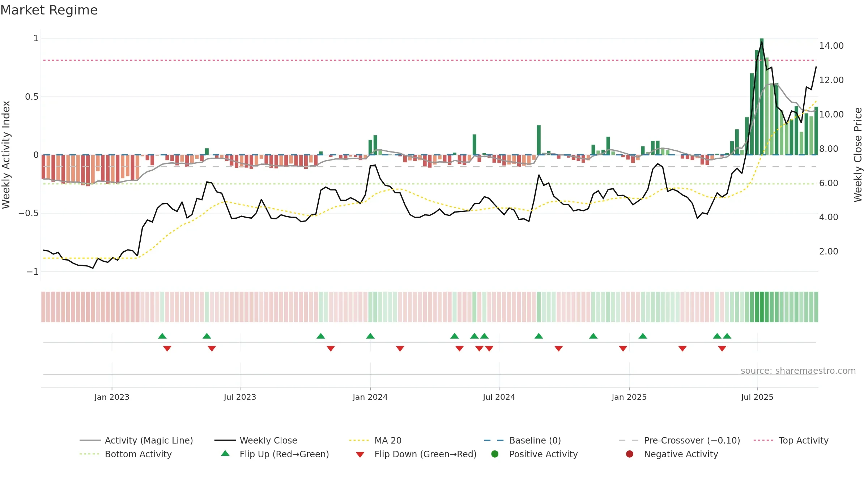
Task: Click the 2.00 price axis tick
Action: 828,252
